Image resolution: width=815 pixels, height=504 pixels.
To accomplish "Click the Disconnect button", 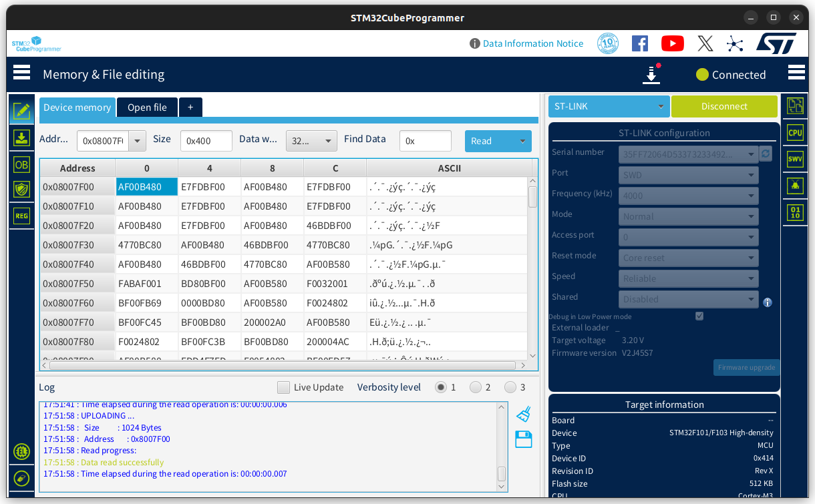I will [x=724, y=106].
